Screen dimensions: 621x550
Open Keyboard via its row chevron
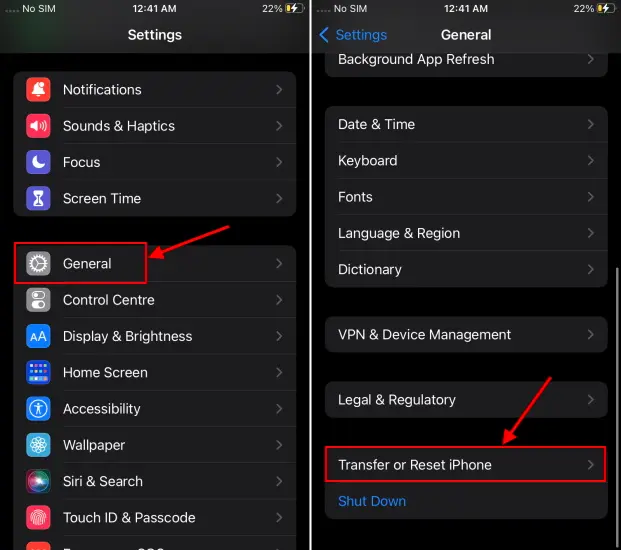pyautogui.click(x=591, y=160)
